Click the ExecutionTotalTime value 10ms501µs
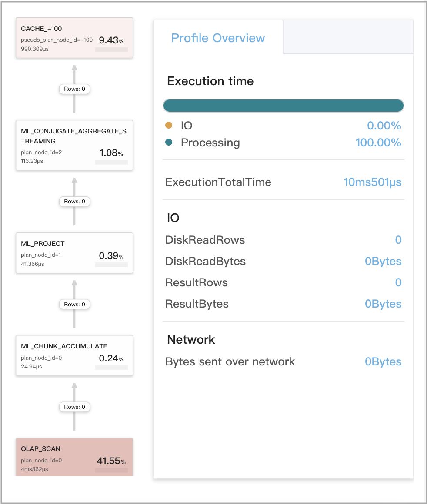Viewport: 427px width, 504px height. pyautogui.click(x=373, y=182)
